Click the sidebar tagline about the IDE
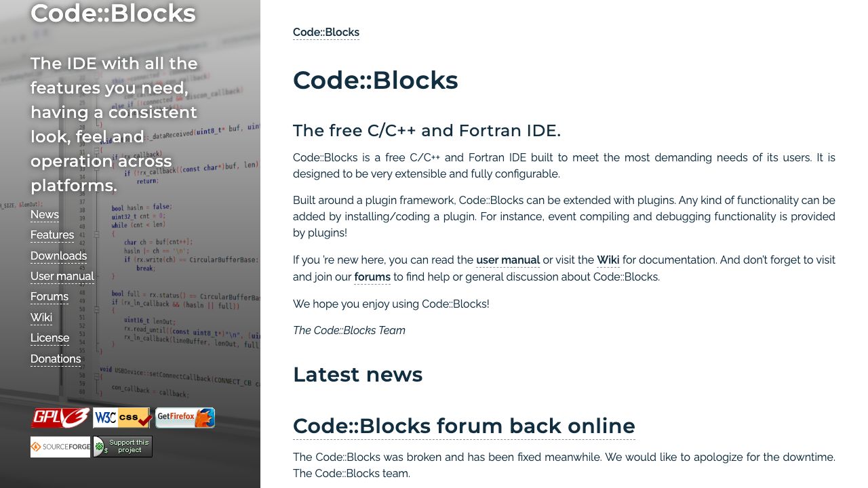This screenshot has height=488, width=868. pyautogui.click(x=114, y=125)
